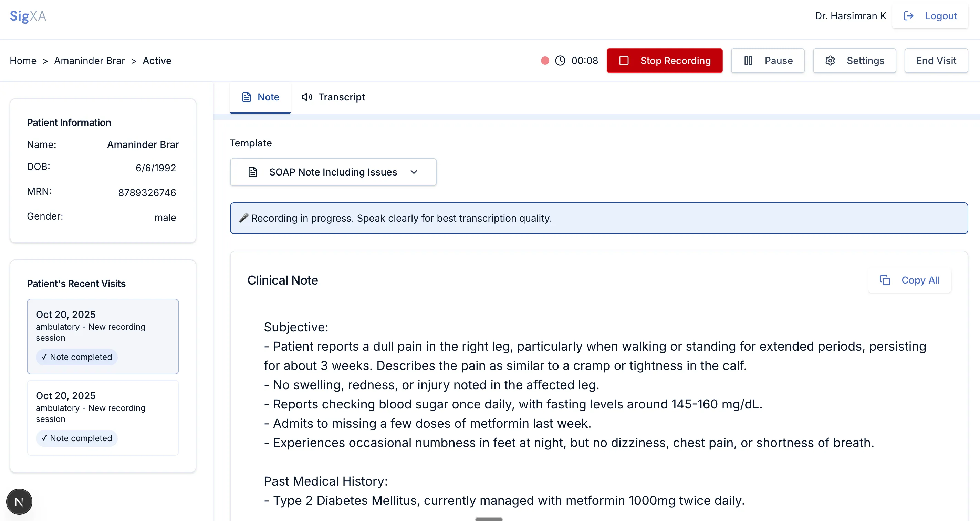980x521 pixels.
Task: Click the round N badge at bottom-left
Action: (x=19, y=502)
